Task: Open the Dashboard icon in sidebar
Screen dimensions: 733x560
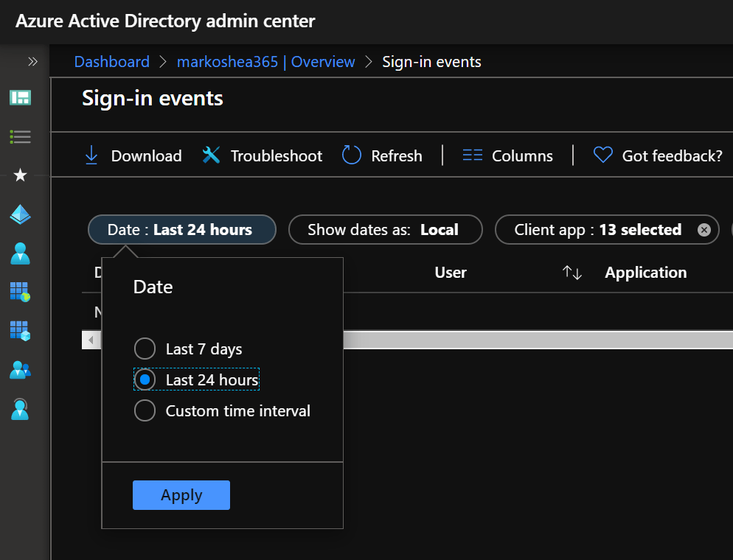Action: pos(20,97)
